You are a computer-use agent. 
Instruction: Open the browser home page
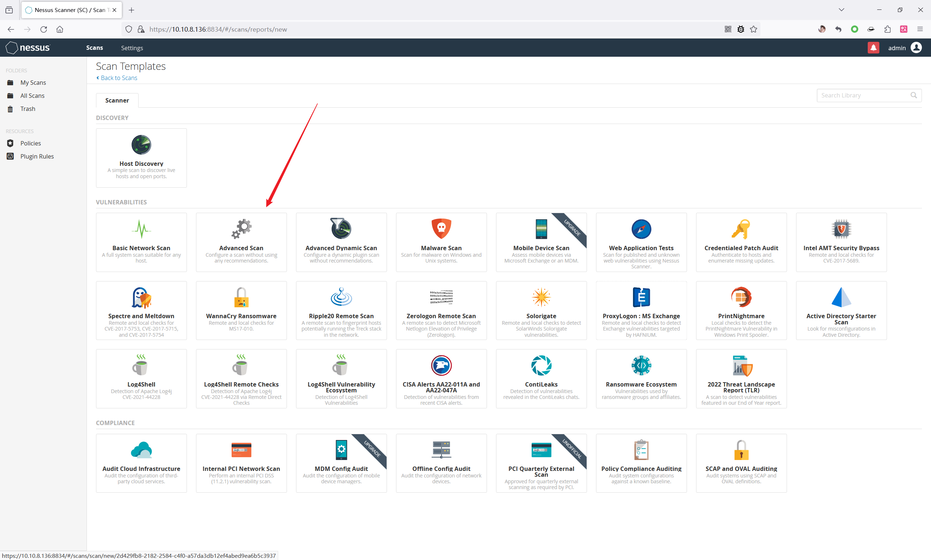click(60, 29)
